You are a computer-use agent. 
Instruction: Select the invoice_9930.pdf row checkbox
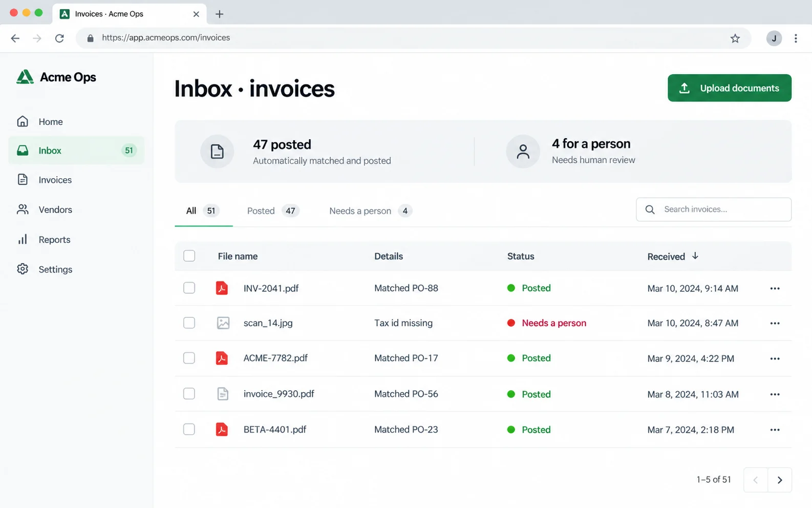pos(189,394)
